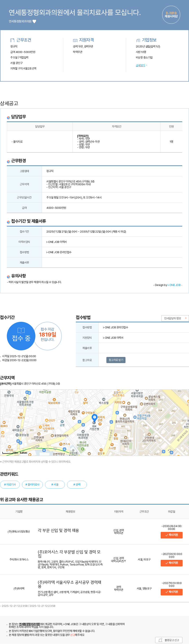
Task: Click the 접수 마감 1819일 countdown circle
Action: [x=47, y=336]
